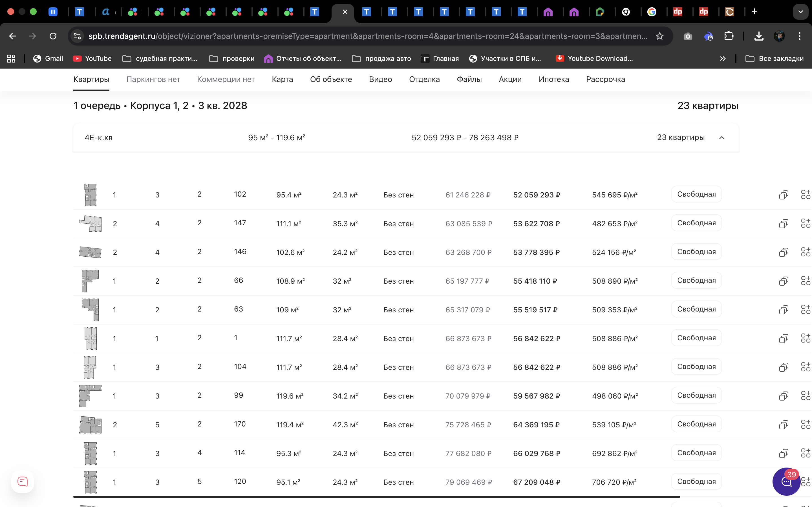The image size is (812, 507).
Task: Go to the Отделка tab
Action: click(x=424, y=79)
